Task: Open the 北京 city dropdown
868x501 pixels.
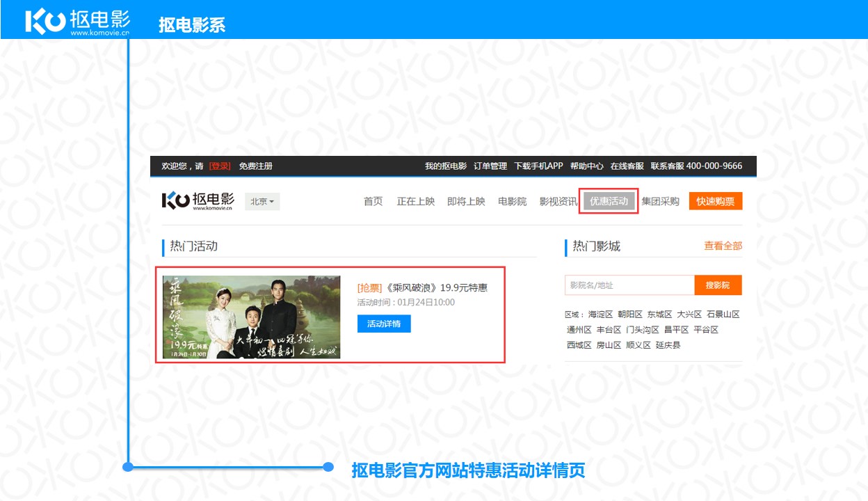Action: click(x=262, y=202)
